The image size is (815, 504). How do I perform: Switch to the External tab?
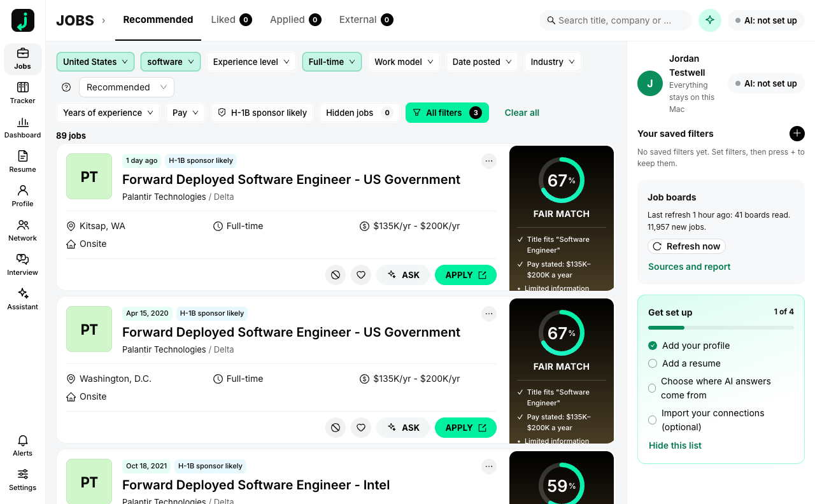point(366,20)
